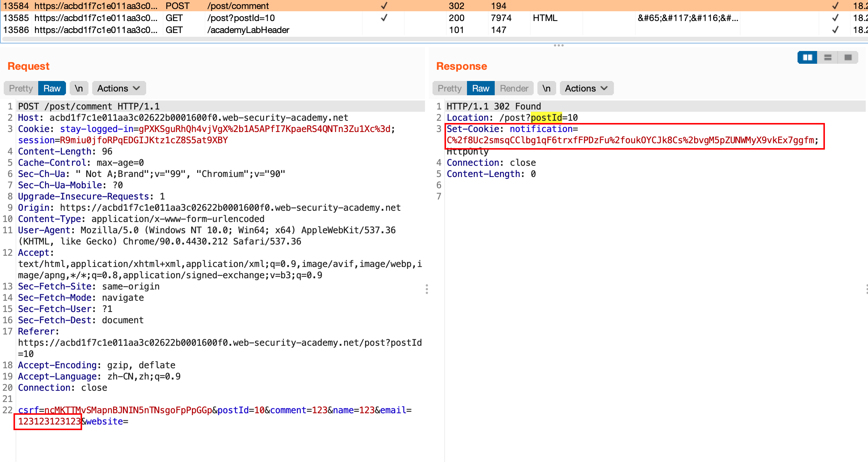Select the Raw tab in Response
The height and width of the screenshot is (462, 868).
[480, 88]
